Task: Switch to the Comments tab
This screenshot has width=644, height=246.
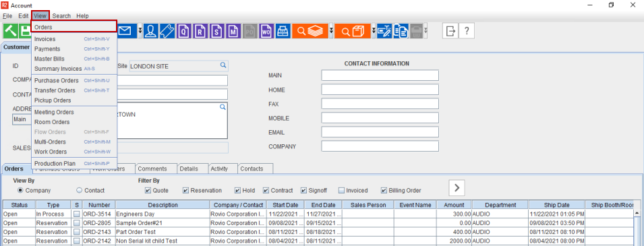Action: (x=152, y=168)
